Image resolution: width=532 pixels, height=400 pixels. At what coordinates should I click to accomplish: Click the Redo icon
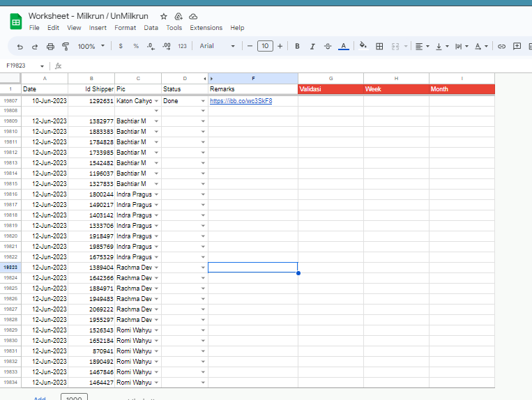(35, 47)
